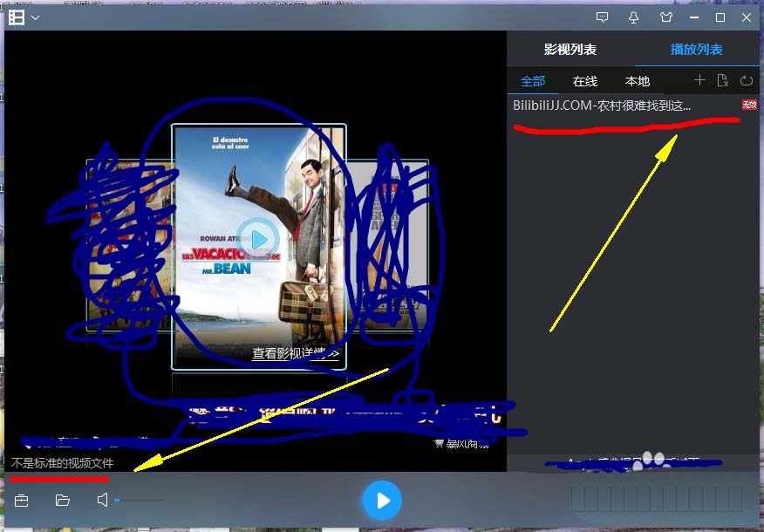Close the player window
The width and height of the screenshot is (764, 532).
[747, 17]
